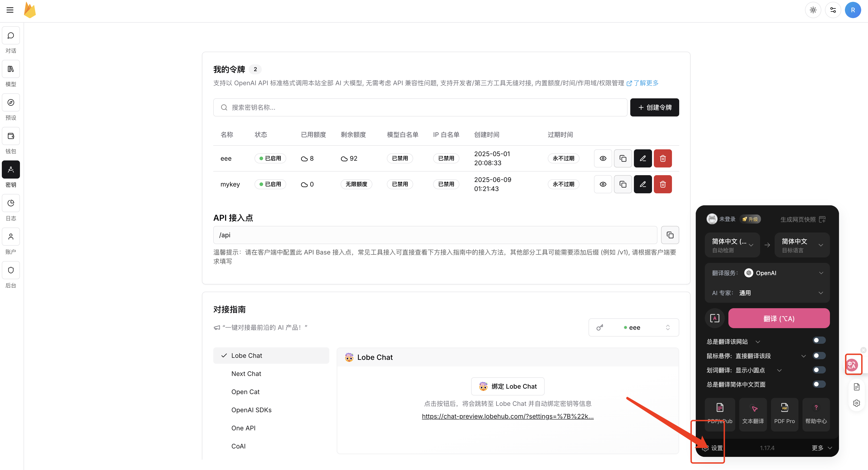This screenshot has height=470, width=868.
Task: Select the One API integration option
Action: pyautogui.click(x=243, y=428)
